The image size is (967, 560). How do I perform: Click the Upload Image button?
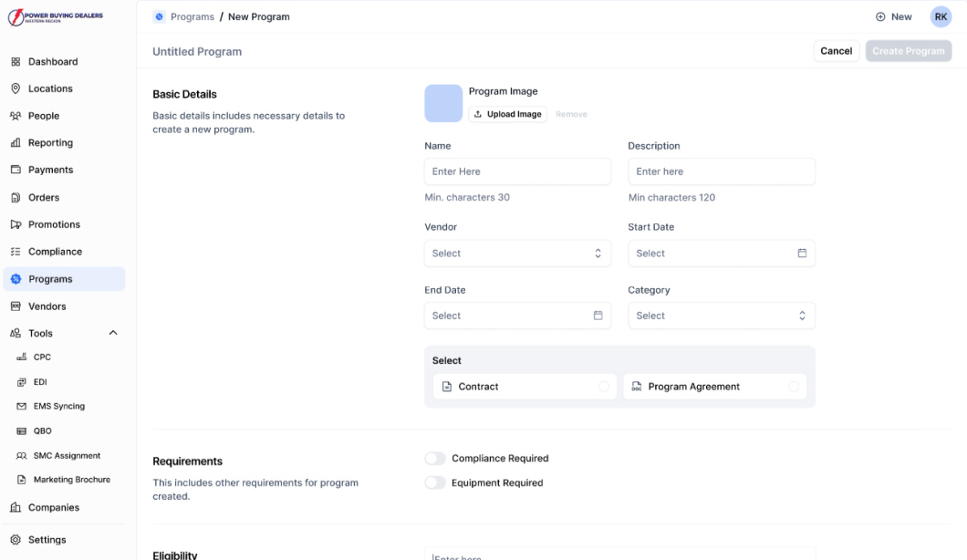tap(507, 114)
